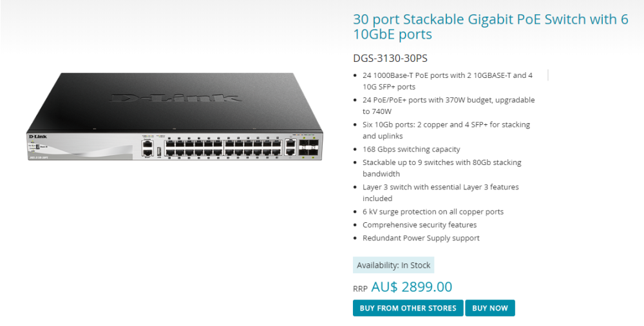Click the 10GBASE-T copper ports beside the SFP+ slots
Image resolution: width=644 pixels, height=326 pixels.
tap(290, 148)
